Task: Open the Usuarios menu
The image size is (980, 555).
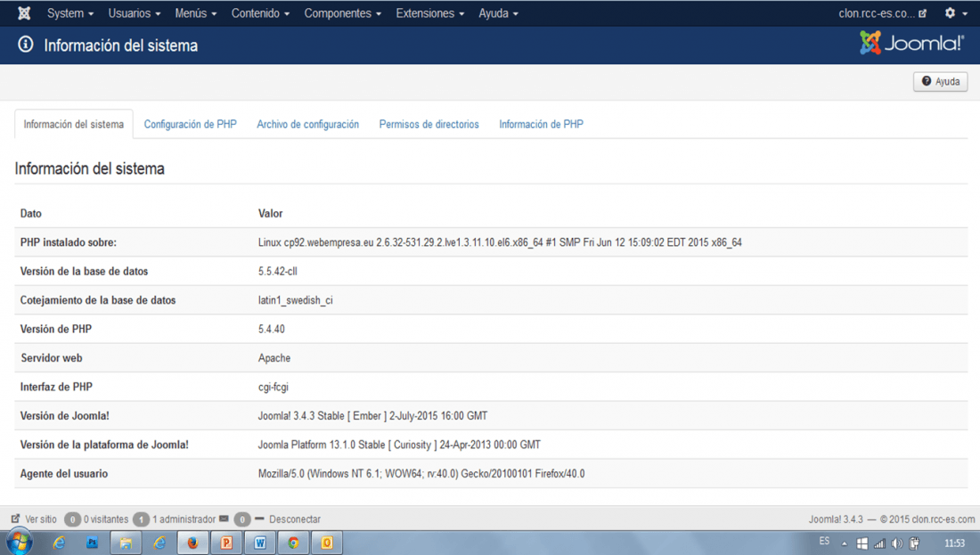Action: (x=135, y=13)
